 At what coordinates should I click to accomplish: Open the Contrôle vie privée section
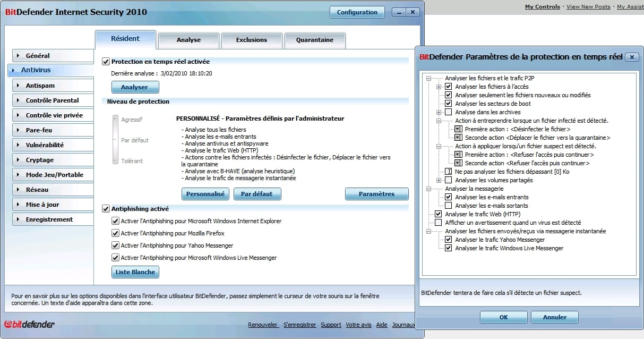[52, 115]
